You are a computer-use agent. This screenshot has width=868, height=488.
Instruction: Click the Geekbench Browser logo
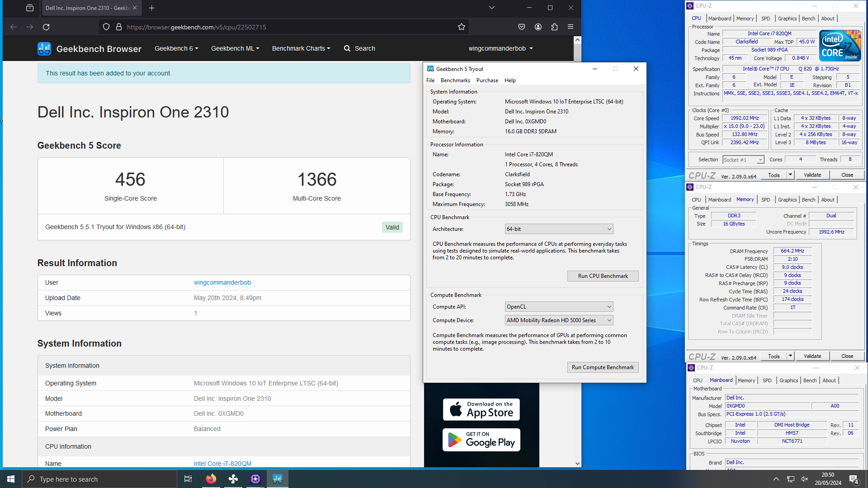pyautogui.click(x=90, y=48)
